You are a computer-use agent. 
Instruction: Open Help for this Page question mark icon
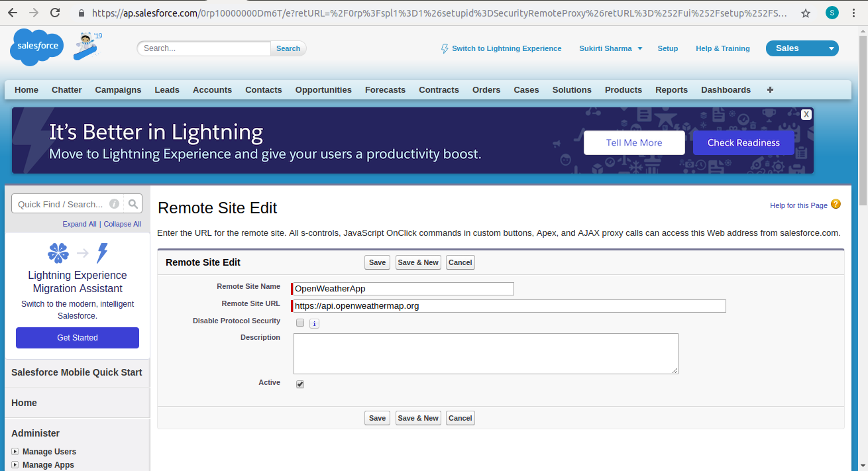[836, 204]
